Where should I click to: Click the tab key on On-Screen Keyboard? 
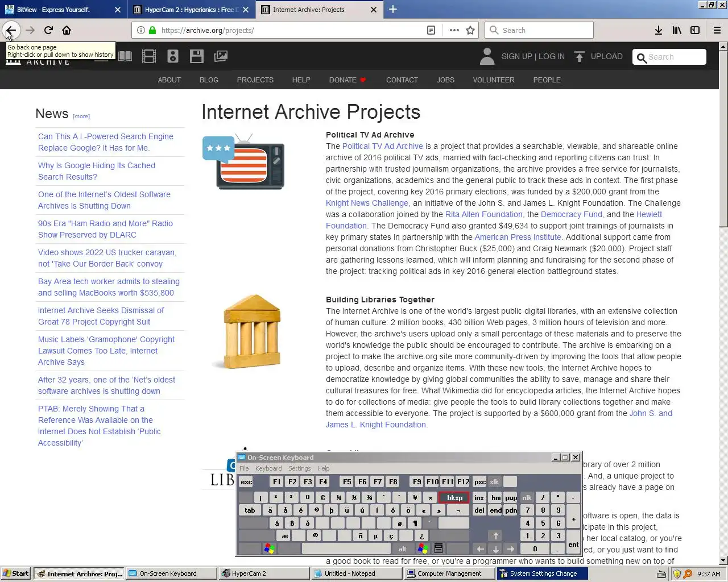coord(250,510)
